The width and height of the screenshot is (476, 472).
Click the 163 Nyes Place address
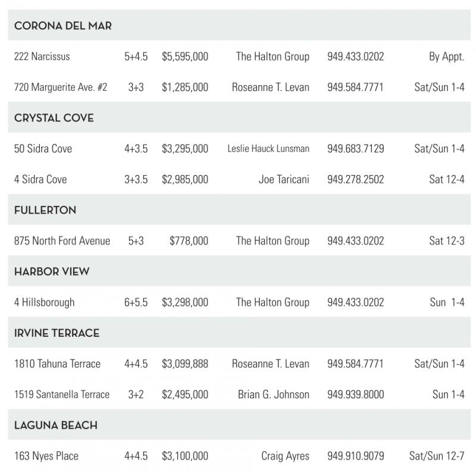[x=46, y=457]
